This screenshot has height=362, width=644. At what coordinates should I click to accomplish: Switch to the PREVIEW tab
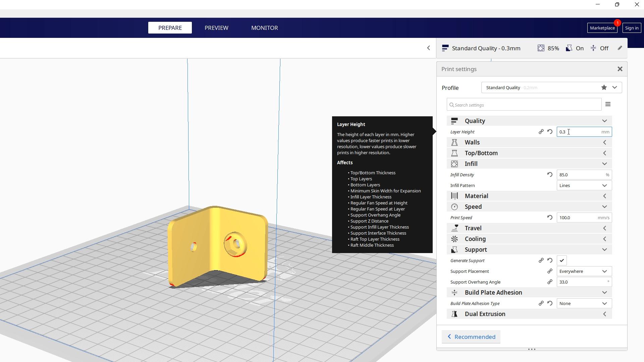216,28
